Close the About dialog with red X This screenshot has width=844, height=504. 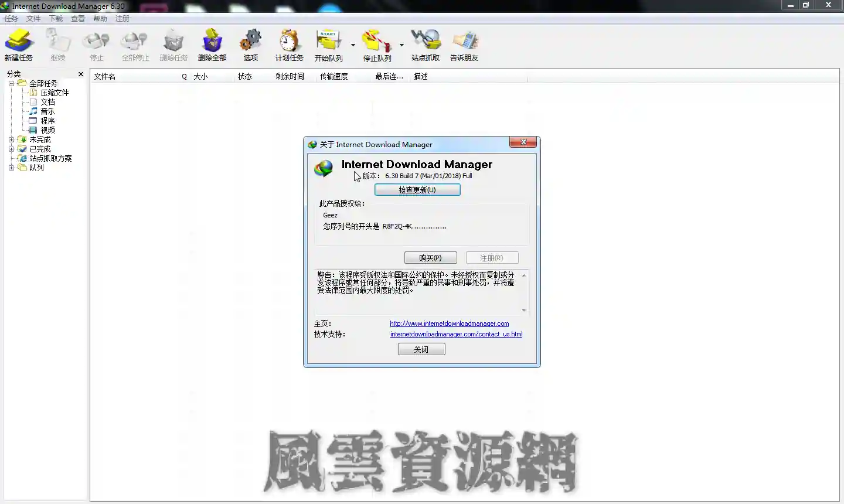tap(523, 142)
